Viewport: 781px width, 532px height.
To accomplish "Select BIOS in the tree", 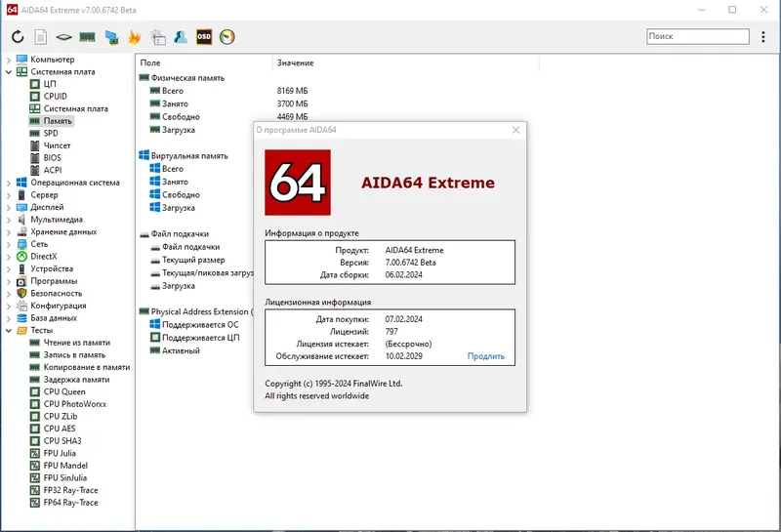I will pos(53,157).
